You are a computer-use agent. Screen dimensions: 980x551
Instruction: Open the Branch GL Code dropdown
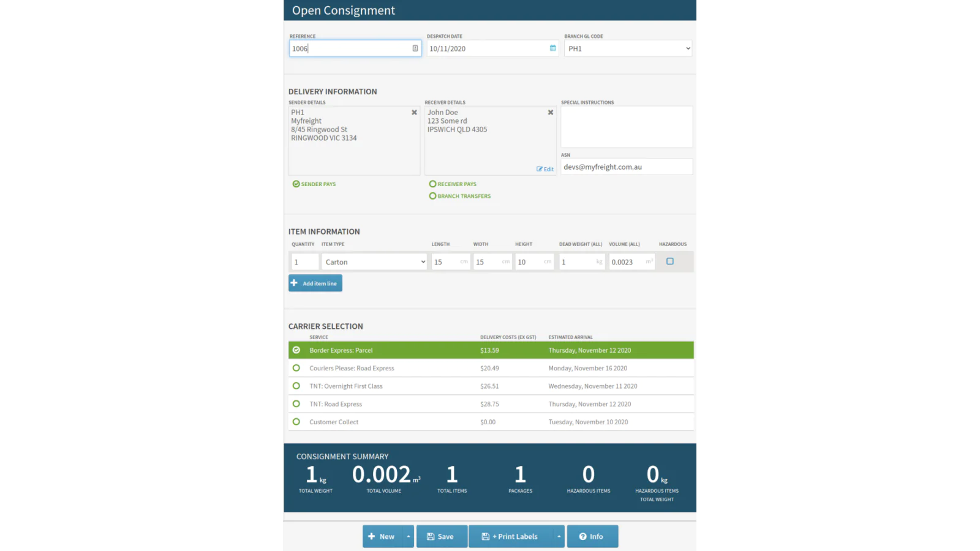click(628, 48)
